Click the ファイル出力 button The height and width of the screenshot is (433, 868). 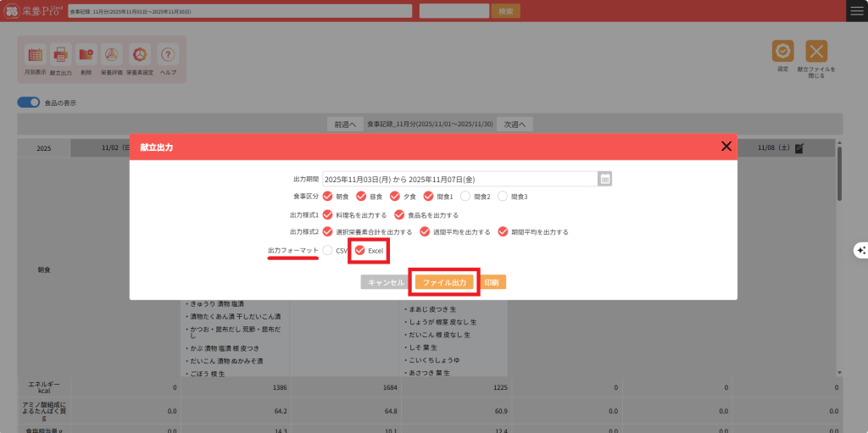point(444,282)
